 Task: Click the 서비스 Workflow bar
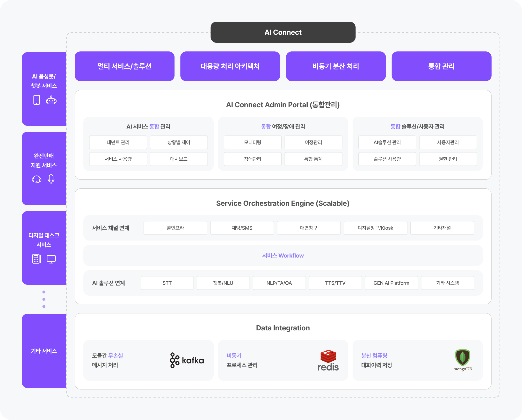[283, 256]
